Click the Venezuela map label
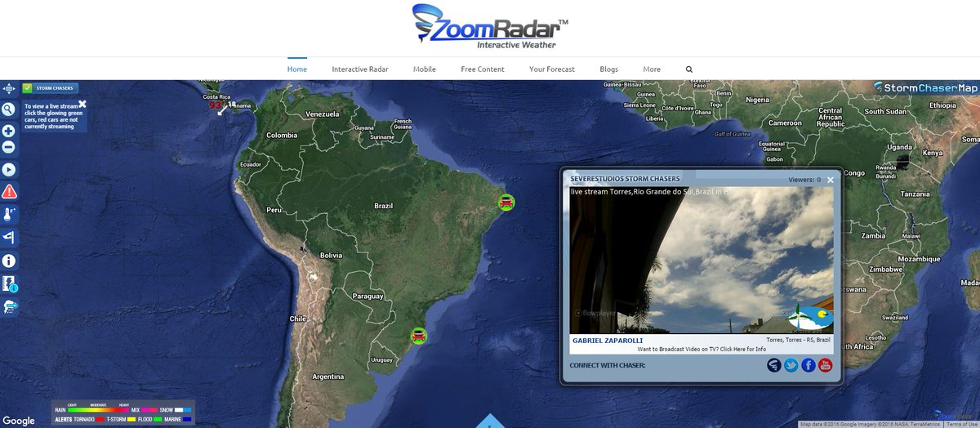The height and width of the screenshot is (428, 980). point(322,114)
